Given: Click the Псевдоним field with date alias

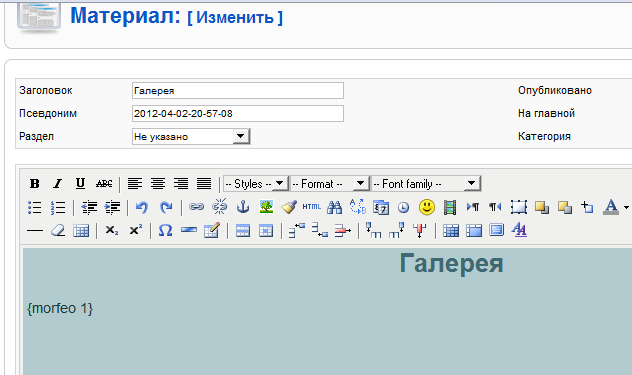Looking at the screenshot, I should (x=238, y=114).
